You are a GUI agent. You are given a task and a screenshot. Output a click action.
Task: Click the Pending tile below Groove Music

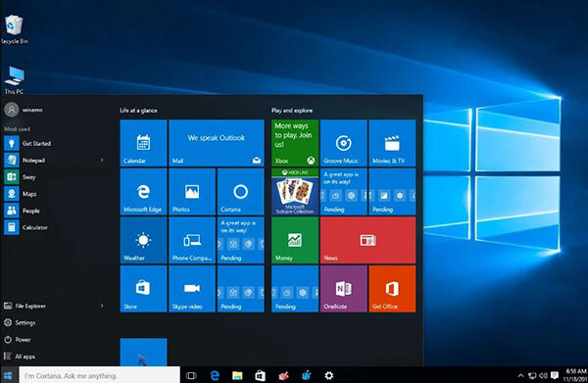pos(344,192)
